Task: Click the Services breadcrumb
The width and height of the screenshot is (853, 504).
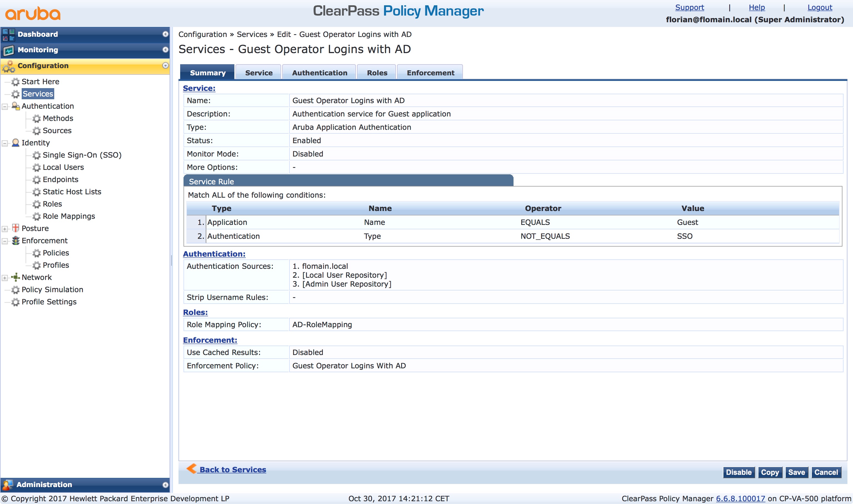Action: [252, 34]
